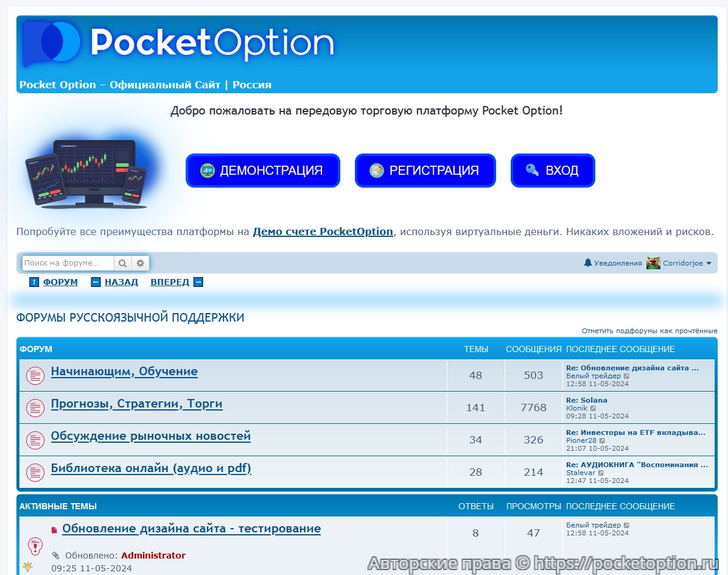Click forum icon beside Библиотека онлайн

[35, 472]
